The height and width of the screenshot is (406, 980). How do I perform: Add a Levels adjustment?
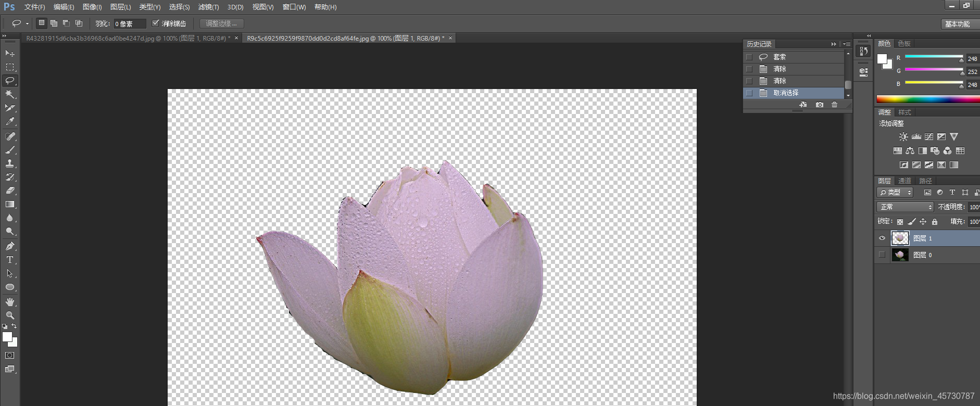point(916,137)
